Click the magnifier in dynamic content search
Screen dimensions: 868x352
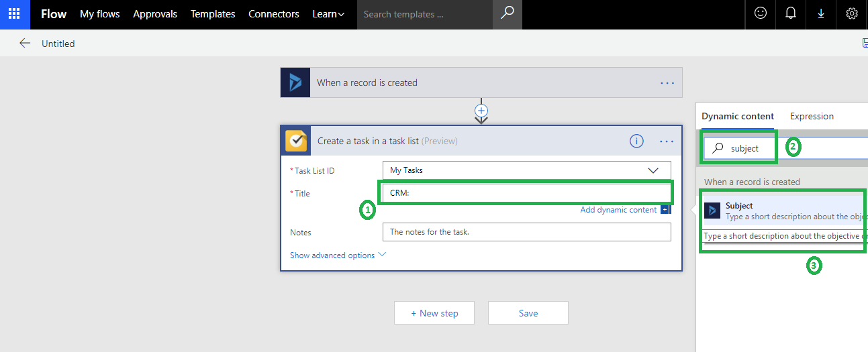click(x=718, y=148)
